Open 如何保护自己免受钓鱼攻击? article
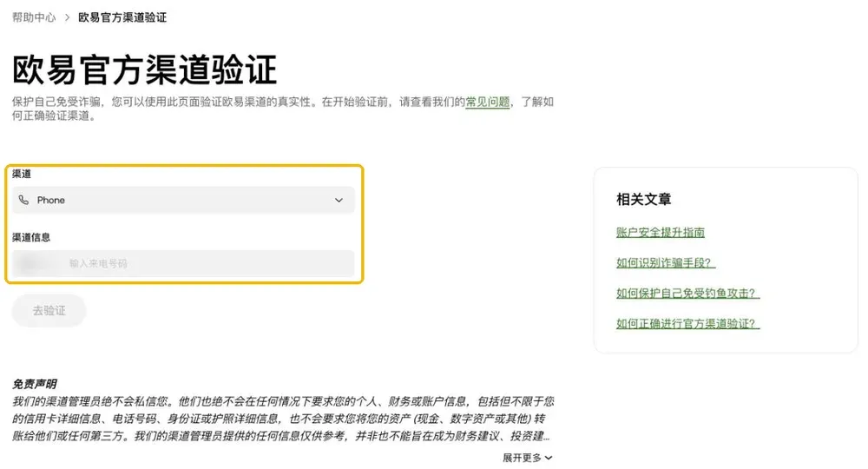 tap(688, 294)
